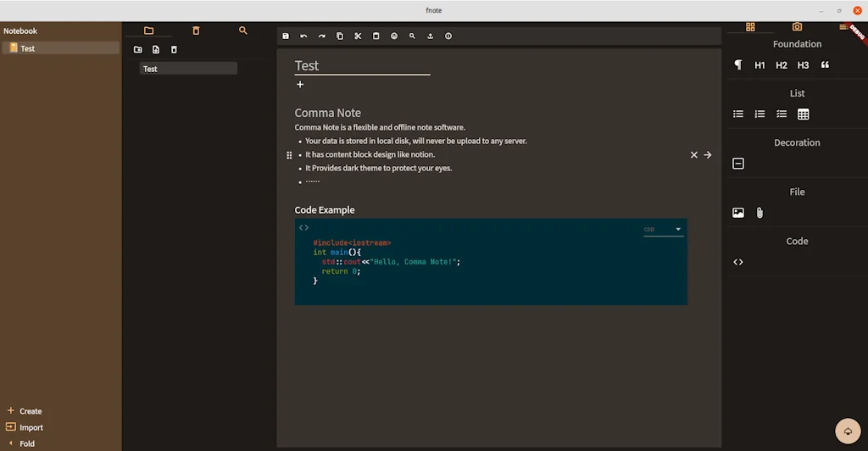This screenshot has width=868, height=451.
Task: Select the Test notebook
Action: pyautogui.click(x=61, y=48)
